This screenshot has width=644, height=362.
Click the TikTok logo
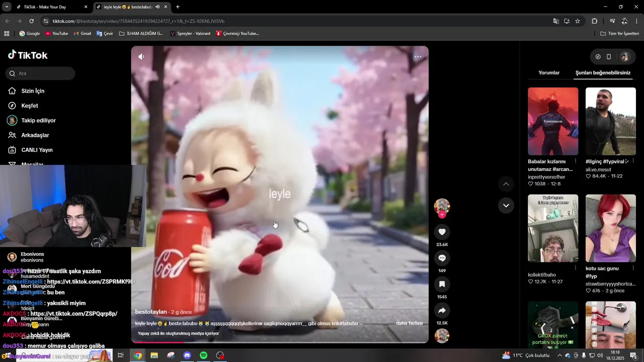pyautogui.click(x=28, y=55)
